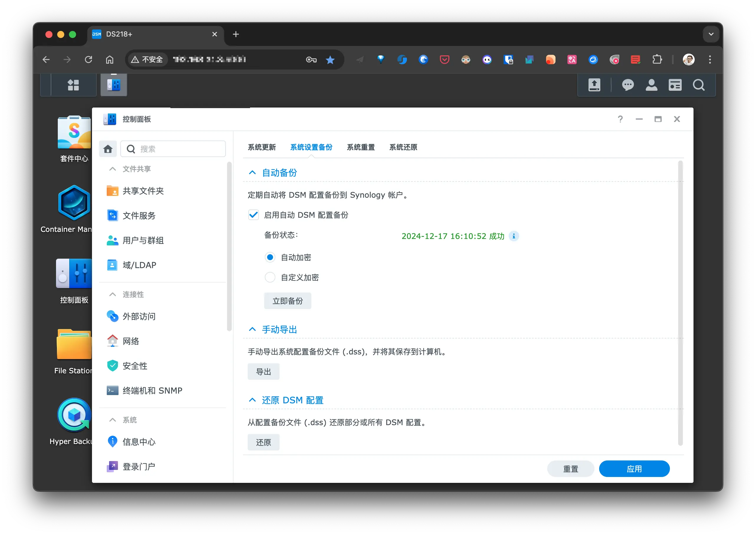
Task: Collapse the 自动备份 section
Action: tap(252, 173)
